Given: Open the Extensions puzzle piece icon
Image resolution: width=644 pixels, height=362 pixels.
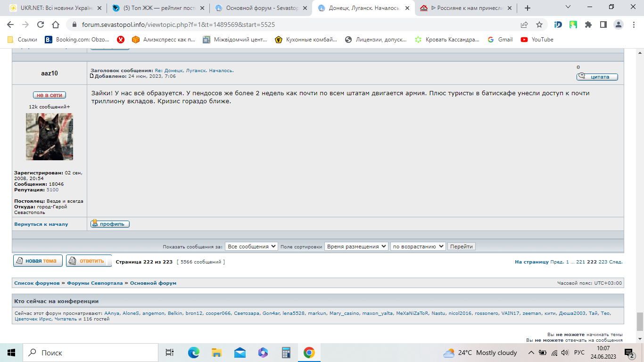Looking at the screenshot, I should 588,25.
